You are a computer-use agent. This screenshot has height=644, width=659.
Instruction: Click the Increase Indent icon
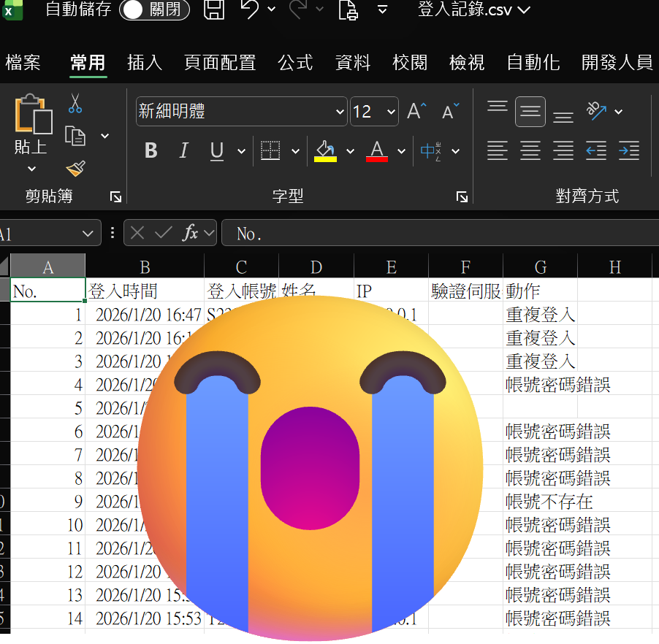pyautogui.click(x=629, y=150)
